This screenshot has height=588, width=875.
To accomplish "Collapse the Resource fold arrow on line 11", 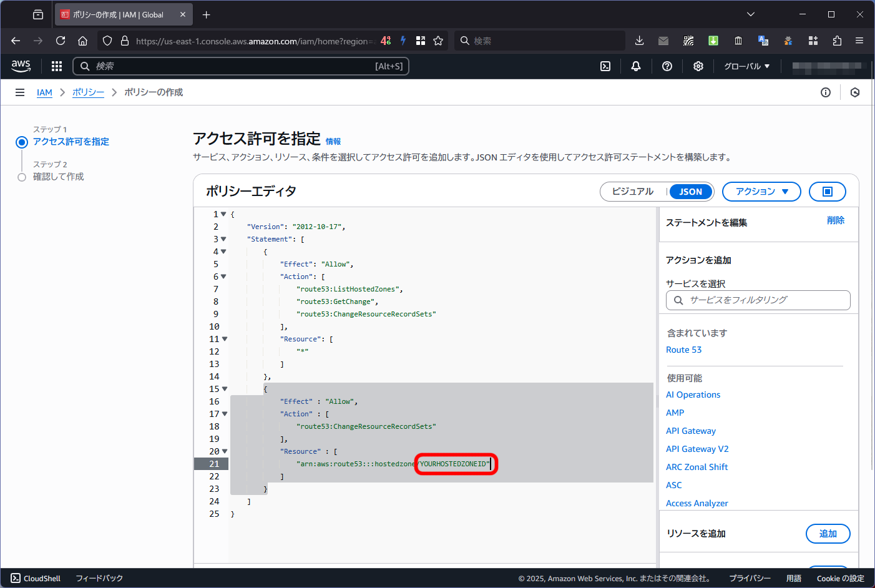I will pyautogui.click(x=225, y=339).
